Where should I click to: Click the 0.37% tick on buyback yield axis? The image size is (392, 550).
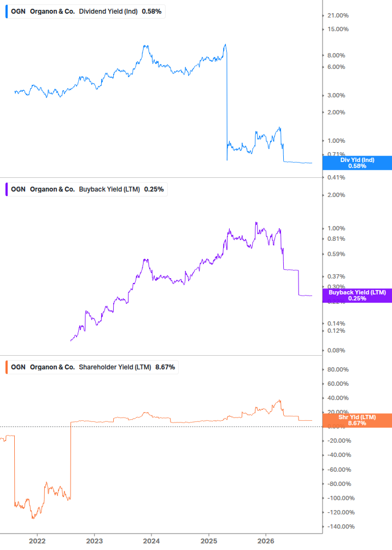point(336,277)
